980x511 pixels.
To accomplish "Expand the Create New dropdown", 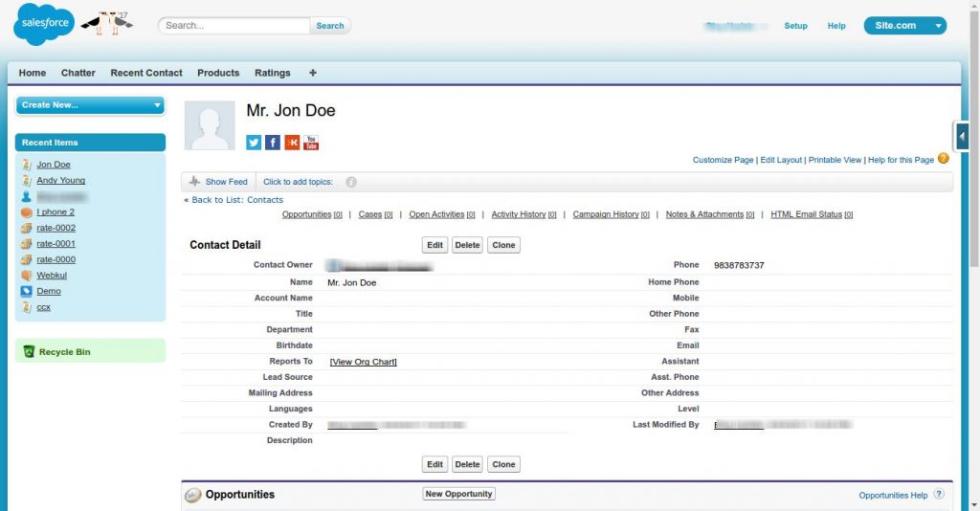I will (x=90, y=105).
